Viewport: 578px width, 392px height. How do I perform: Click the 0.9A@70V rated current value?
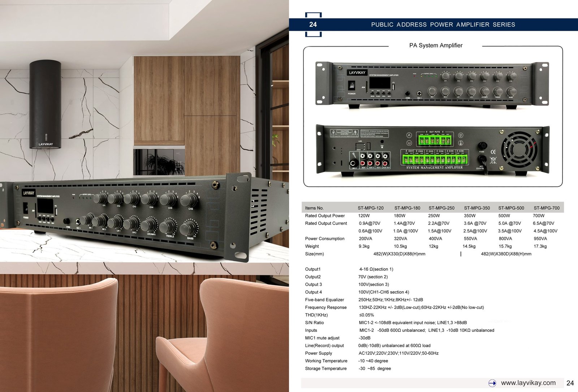pos(370,223)
